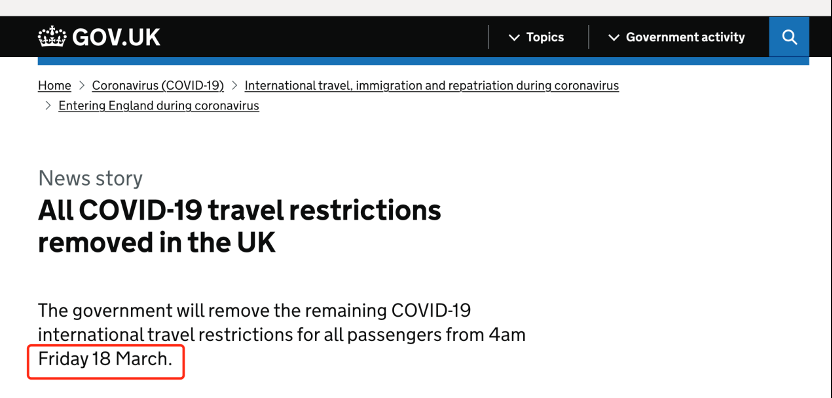The image size is (832, 398).
Task: Click the chevron beside Topics
Action: (514, 38)
